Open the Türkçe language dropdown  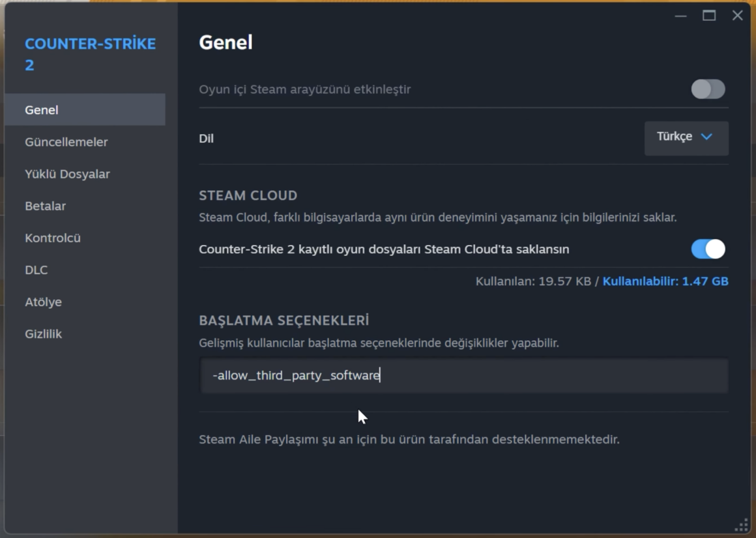coord(686,138)
